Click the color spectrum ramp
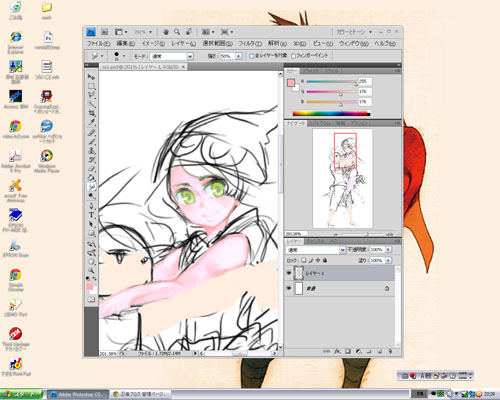 pyautogui.click(x=331, y=113)
